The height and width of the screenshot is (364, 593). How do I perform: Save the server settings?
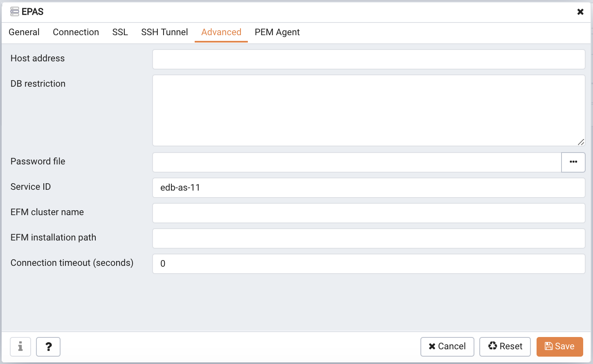tap(560, 347)
